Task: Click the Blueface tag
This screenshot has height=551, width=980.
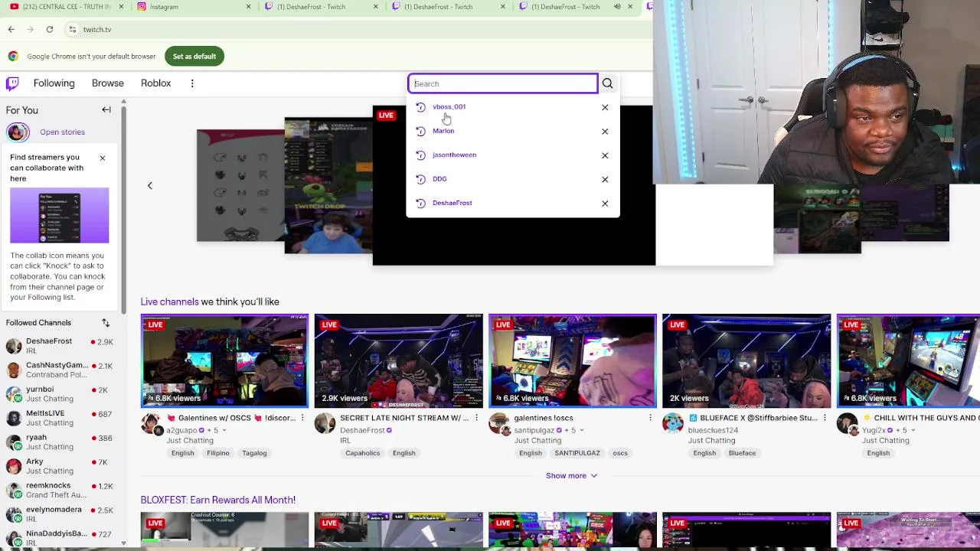Action: 742,453
